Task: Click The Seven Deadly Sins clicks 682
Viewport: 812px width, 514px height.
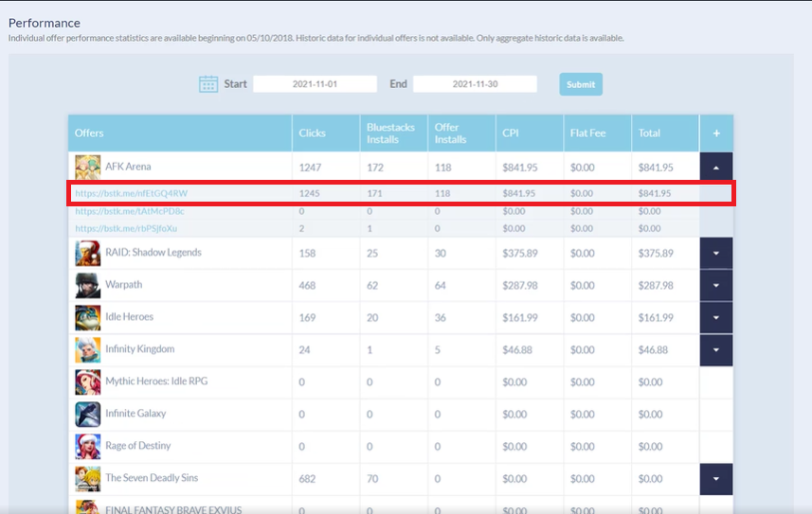Action: 307,479
